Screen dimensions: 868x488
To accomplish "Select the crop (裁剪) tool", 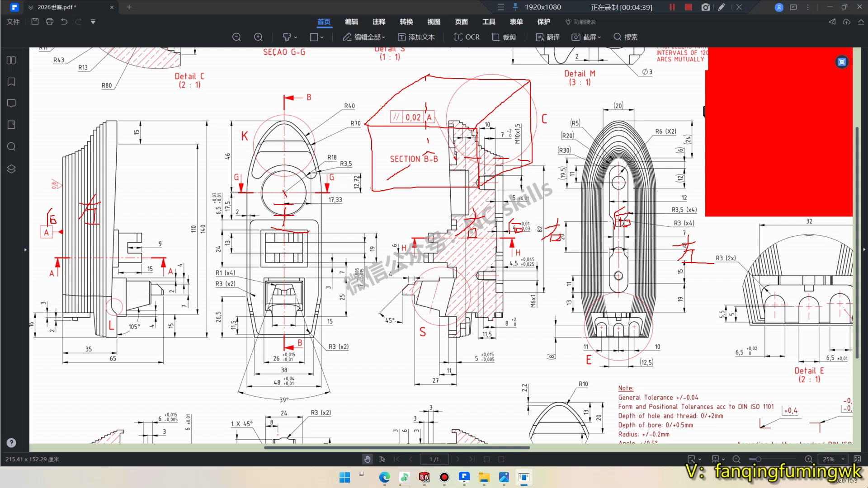I will pyautogui.click(x=504, y=37).
